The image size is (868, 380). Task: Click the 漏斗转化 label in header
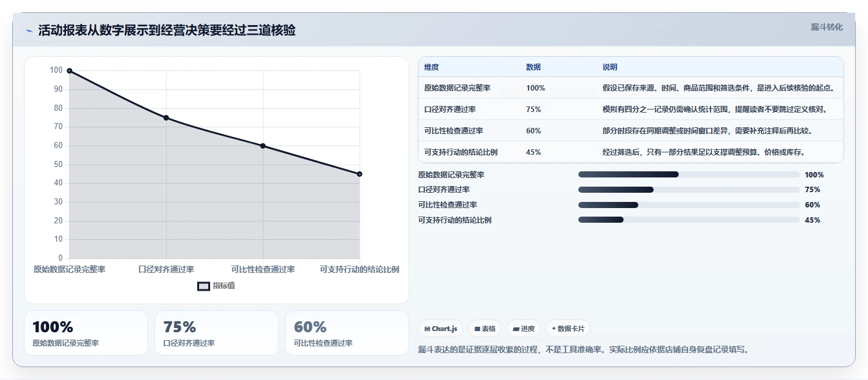tap(827, 27)
